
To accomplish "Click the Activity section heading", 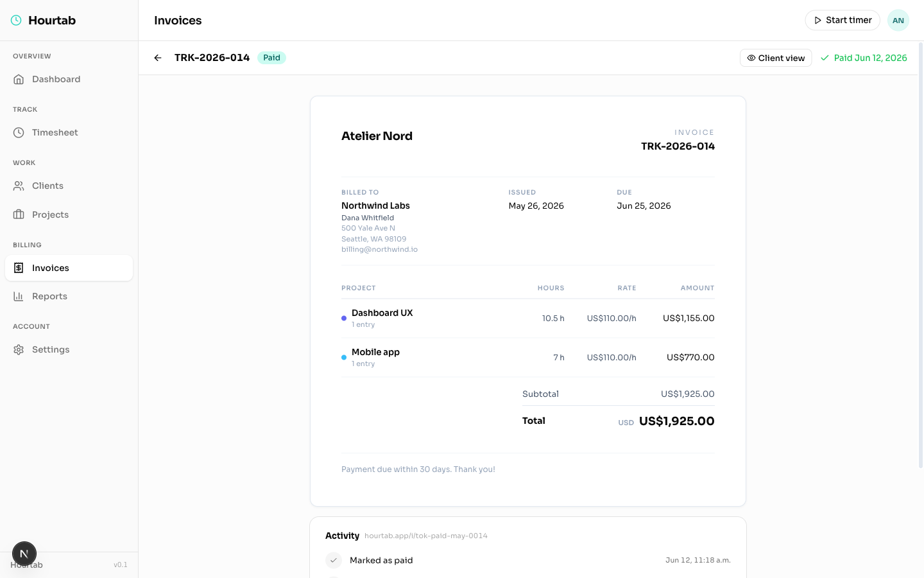I will click(x=342, y=536).
